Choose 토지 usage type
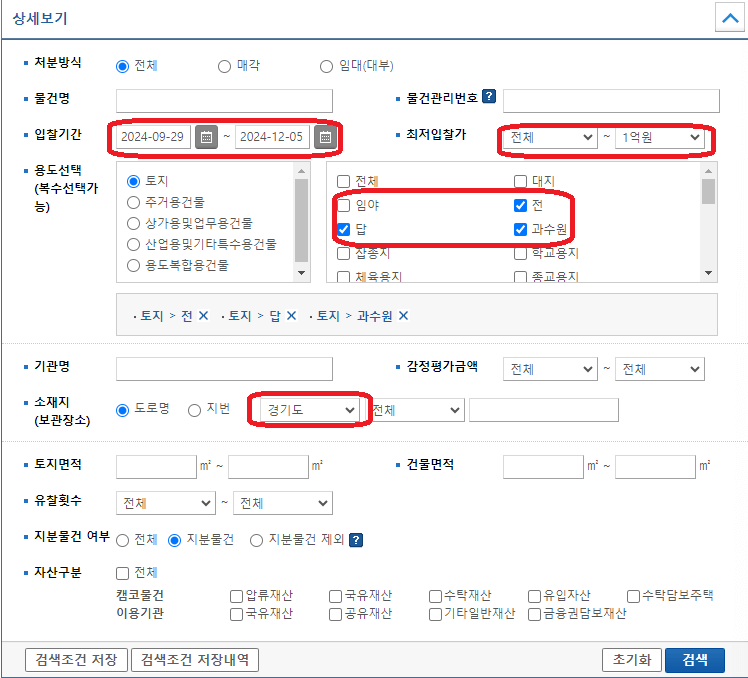The image size is (748, 678). (134, 181)
